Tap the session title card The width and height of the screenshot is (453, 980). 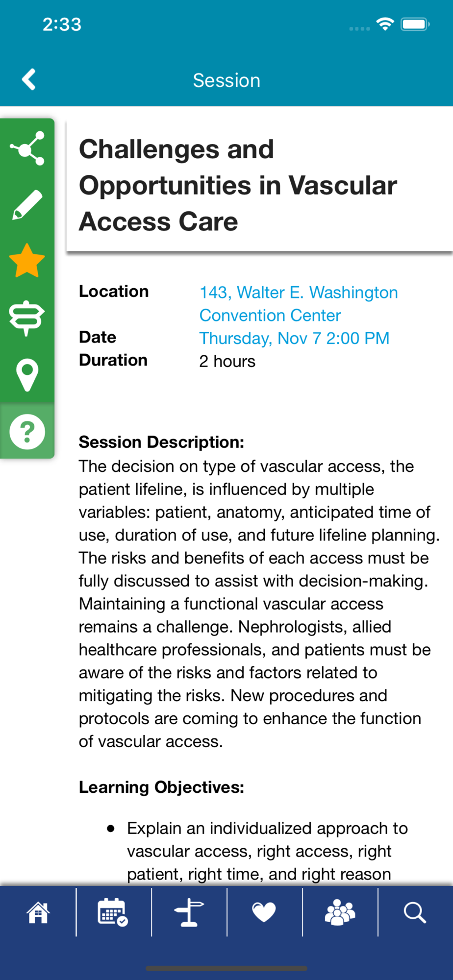pyautogui.click(x=260, y=185)
